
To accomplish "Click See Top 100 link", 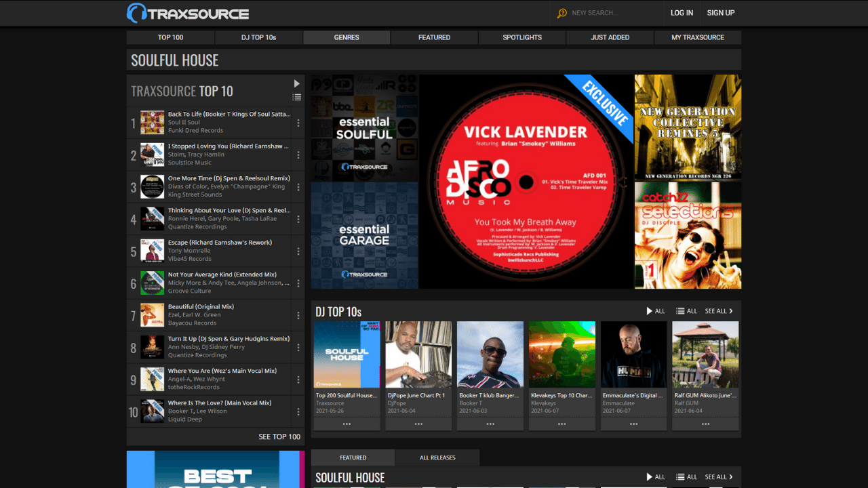I will pyautogui.click(x=279, y=436).
